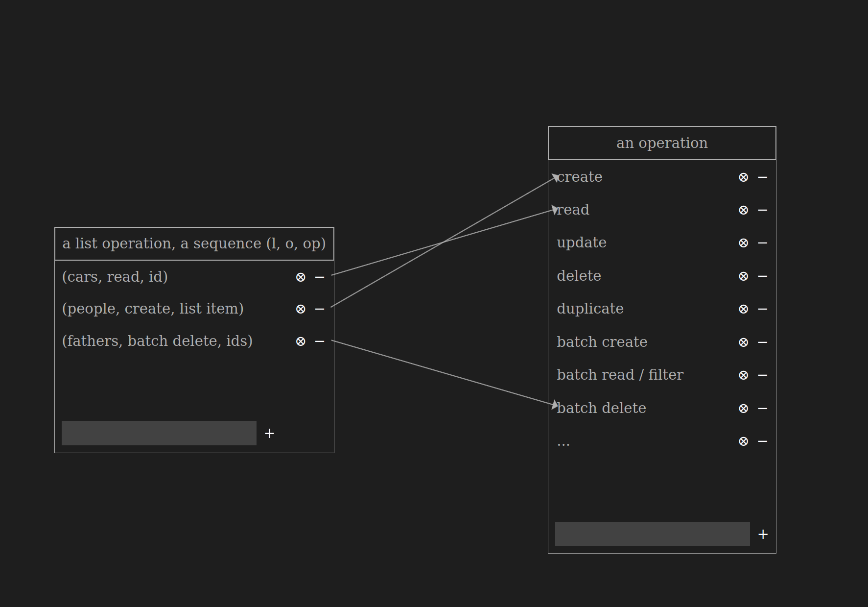
Task: Select the 'update' operation text
Action: click(x=582, y=243)
